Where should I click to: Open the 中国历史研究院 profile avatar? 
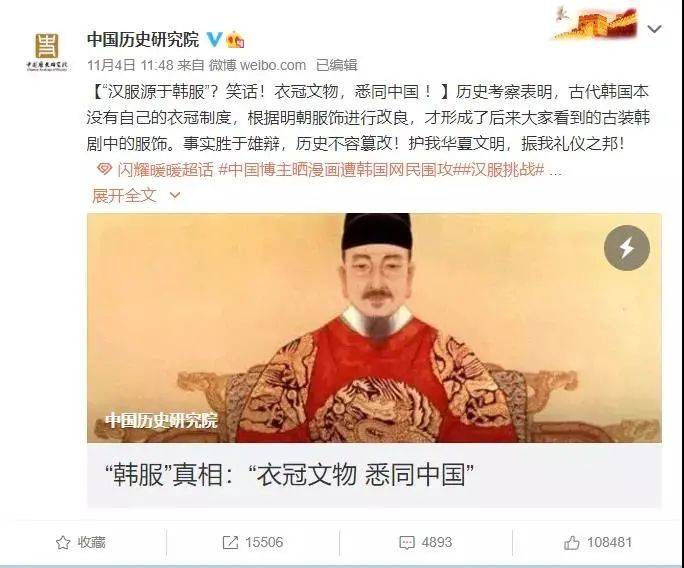(47, 51)
